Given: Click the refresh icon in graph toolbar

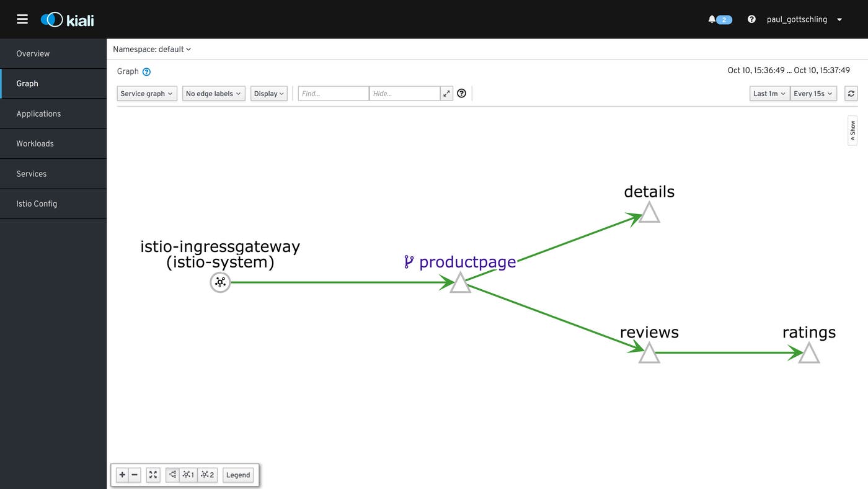Looking at the screenshot, I should tap(851, 94).
